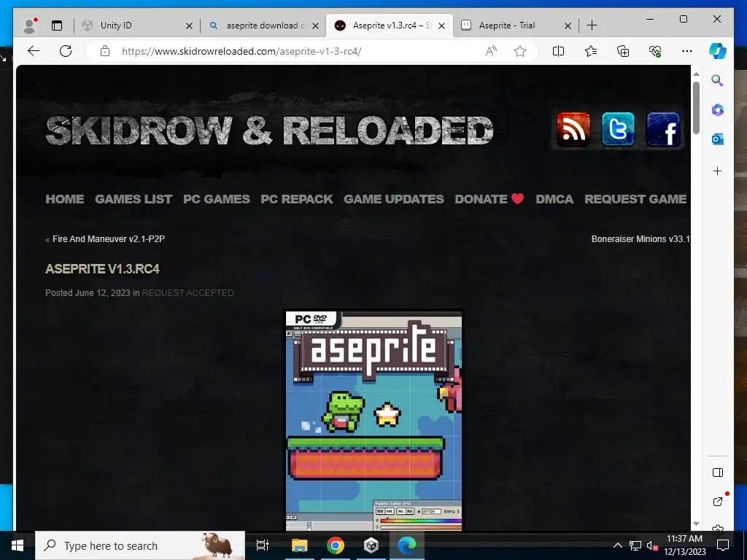The height and width of the screenshot is (560, 747).
Task: Click the Aseprite cover art image
Action: (x=374, y=420)
